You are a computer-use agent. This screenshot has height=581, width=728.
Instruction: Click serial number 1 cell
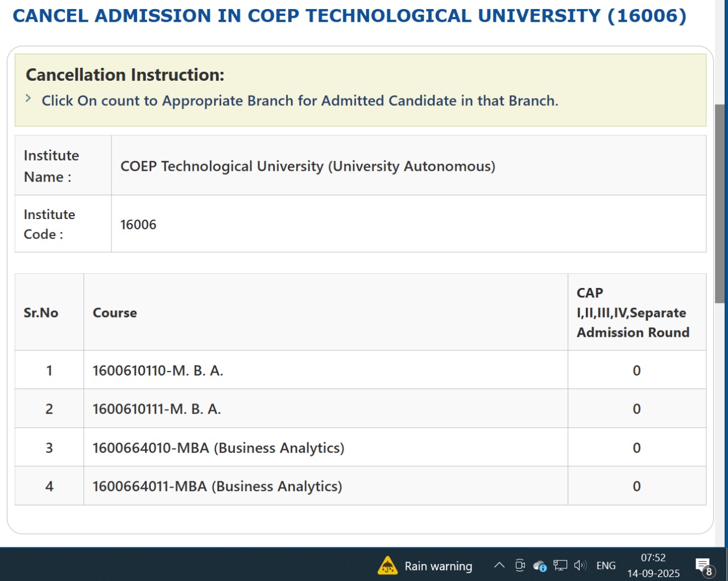49,370
